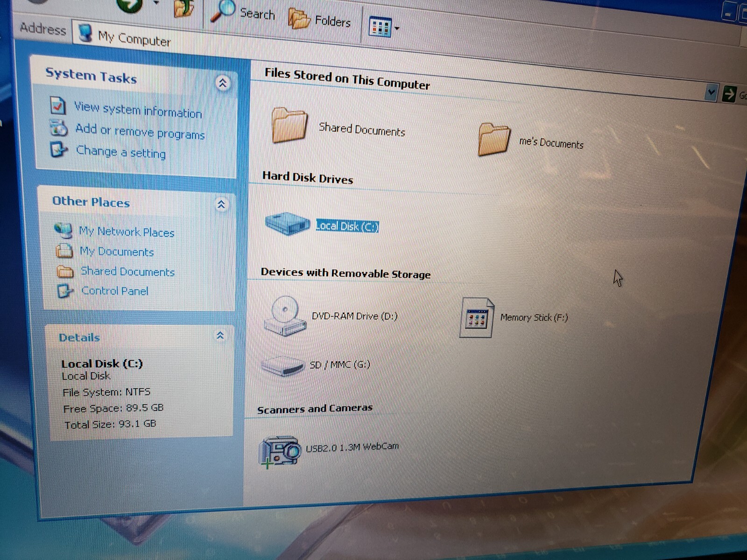
Task: Click the Details header title
Action: (x=79, y=337)
